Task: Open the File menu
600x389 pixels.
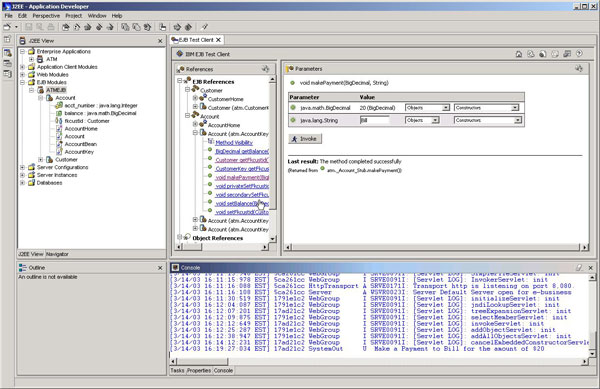Action: [x=8, y=16]
